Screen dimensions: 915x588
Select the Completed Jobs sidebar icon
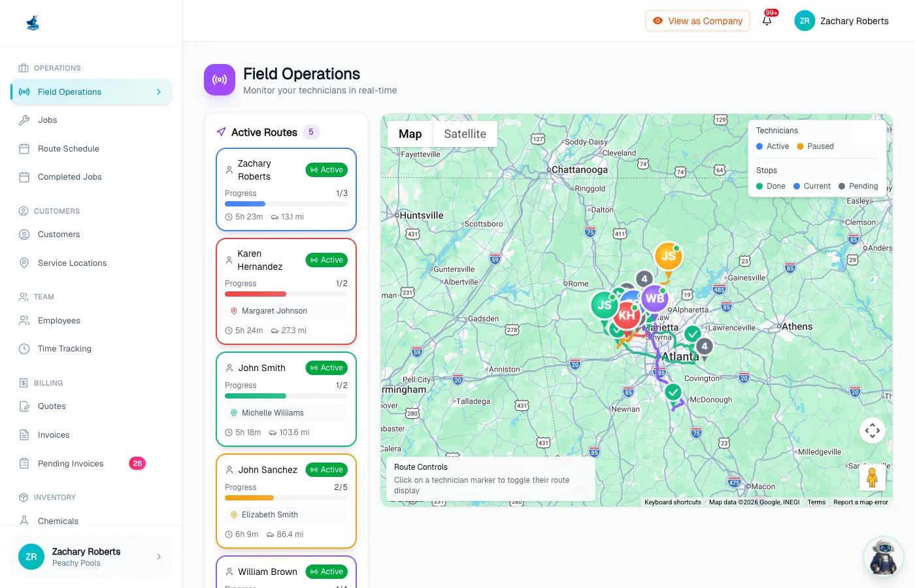click(24, 176)
